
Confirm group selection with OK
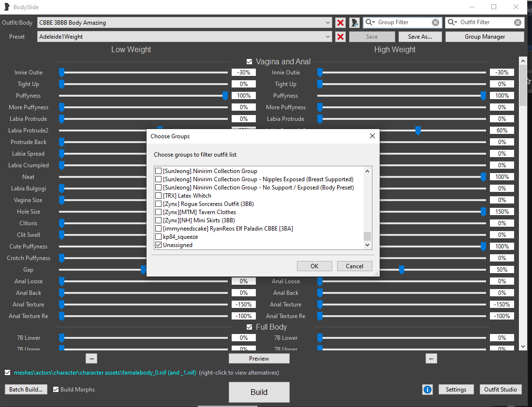coord(314,266)
